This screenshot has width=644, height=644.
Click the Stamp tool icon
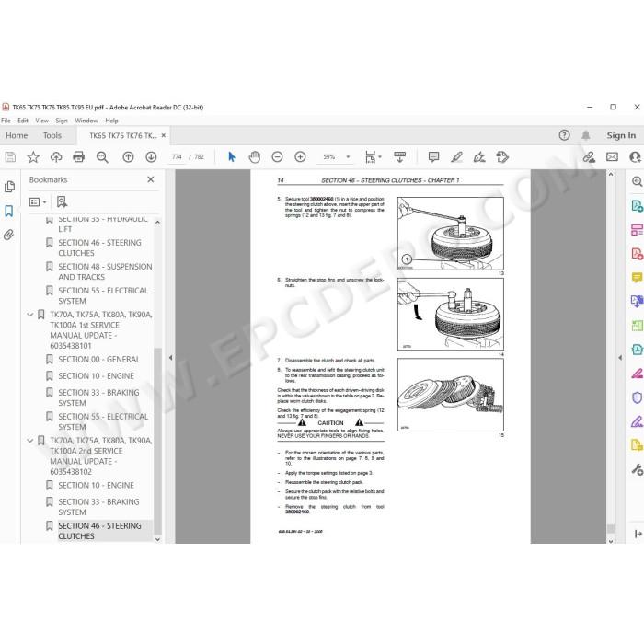[x=502, y=157]
